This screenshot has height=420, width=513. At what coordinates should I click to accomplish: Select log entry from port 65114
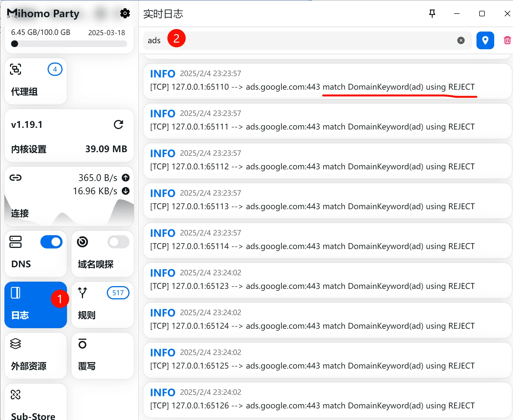tap(327, 241)
